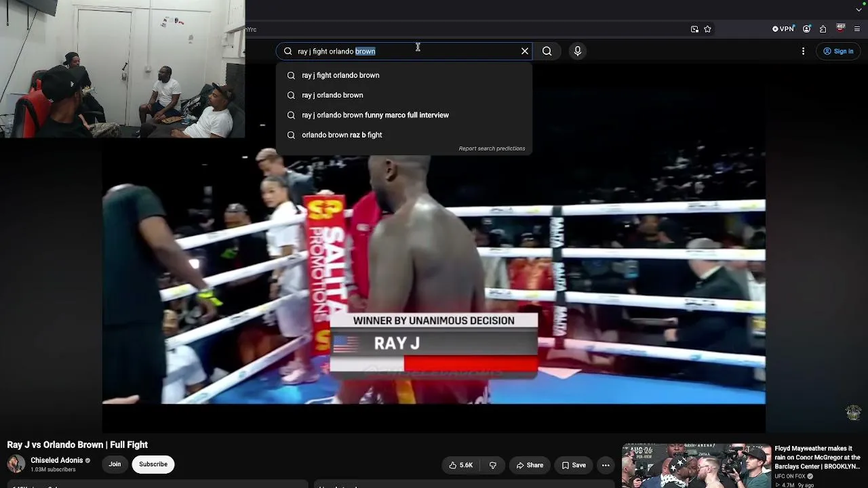Click the magnifier search submit button
This screenshot has height=488, width=868.
(547, 51)
